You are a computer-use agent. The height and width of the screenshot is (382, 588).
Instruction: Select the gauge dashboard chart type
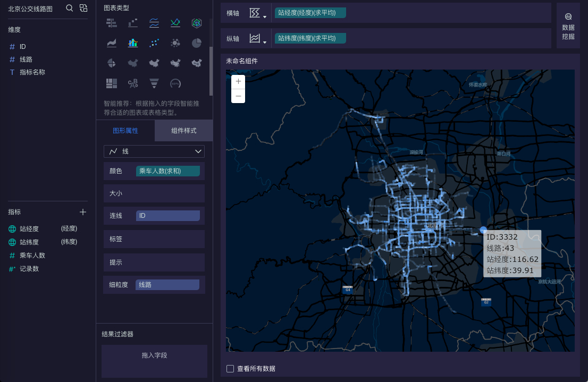(175, 83)
